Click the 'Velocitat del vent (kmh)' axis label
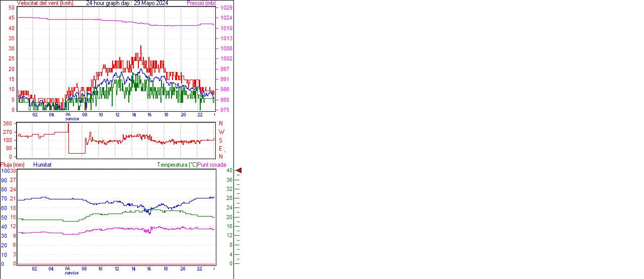Viewport: 644px width, 279px height. pyautogui.click(x=45, y=3)
